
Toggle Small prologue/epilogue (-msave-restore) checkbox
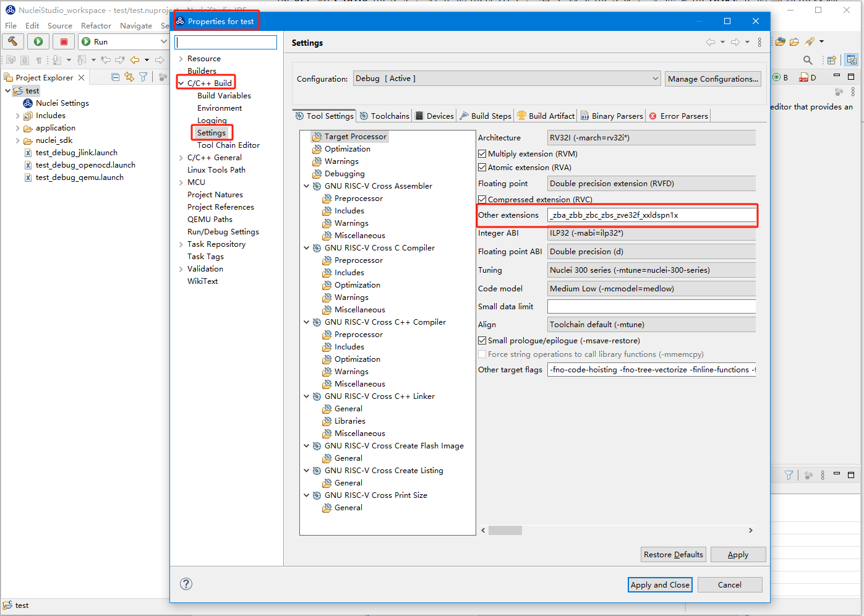point(482,341)
